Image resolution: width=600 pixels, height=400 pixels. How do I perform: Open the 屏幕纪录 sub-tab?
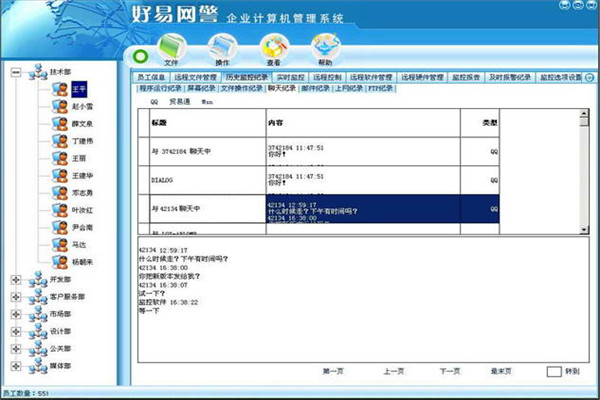point(202,88)
